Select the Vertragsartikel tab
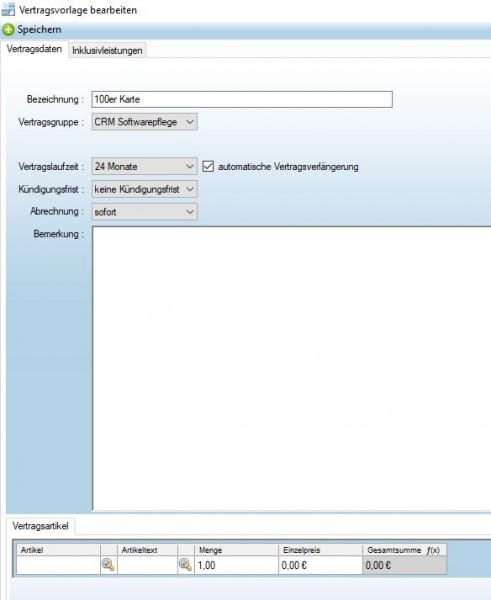This screenshot has width=491, height=600. click(41, 526)
